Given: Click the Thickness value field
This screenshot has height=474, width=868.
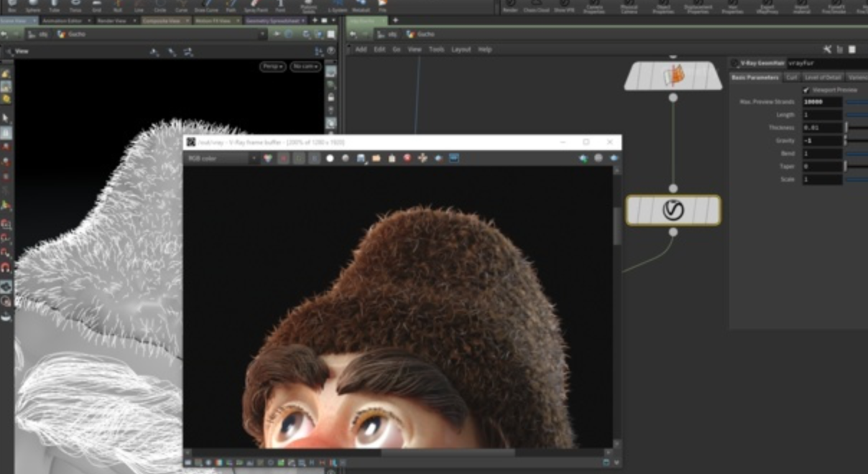Looking at the screenshot, I should click(822, 128).
